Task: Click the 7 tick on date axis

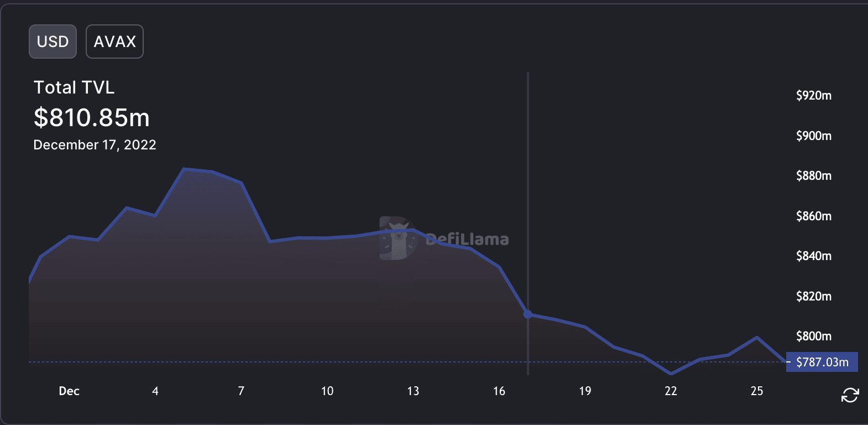Action: point(241,391)
